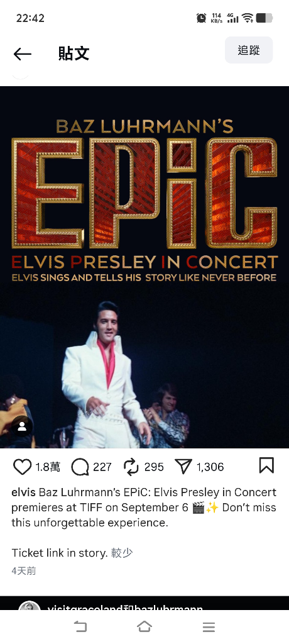Open Android recent apps menu button

(209, 627)
